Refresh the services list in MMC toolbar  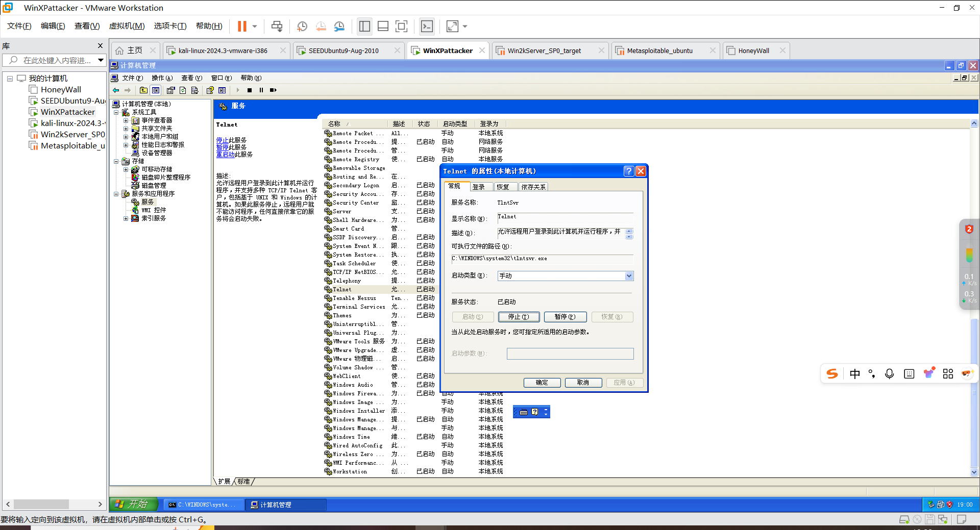183,90
